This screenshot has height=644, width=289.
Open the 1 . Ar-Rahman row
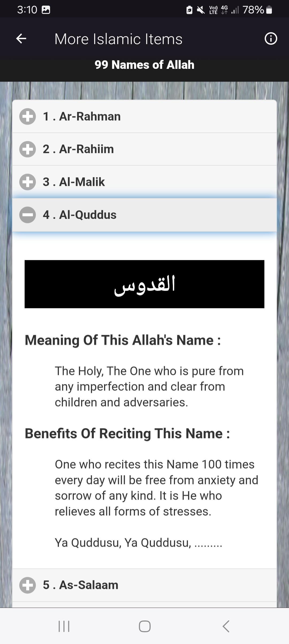point(144,116)
